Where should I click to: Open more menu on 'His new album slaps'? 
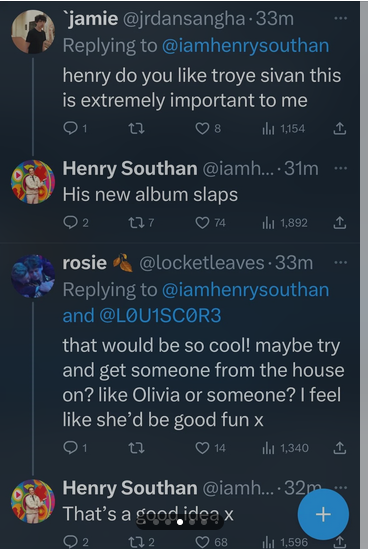(340, 168)
